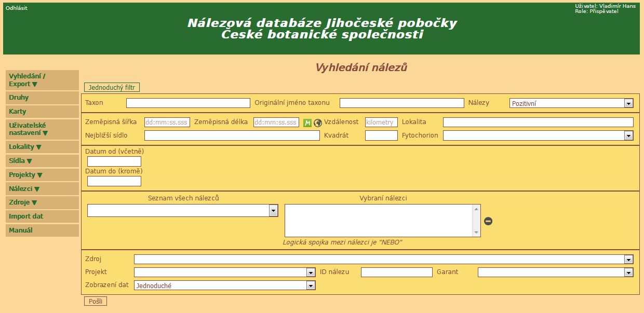Screen dimensions: 644x313
Task: Open Manuál in sidebar
Action: pyautogui.click(x=42, y=230)
